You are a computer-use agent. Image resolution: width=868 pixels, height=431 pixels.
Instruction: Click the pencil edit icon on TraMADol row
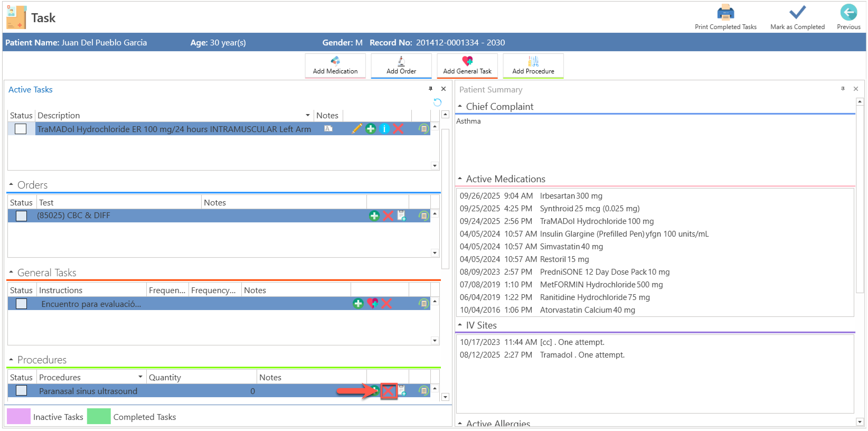356,129
